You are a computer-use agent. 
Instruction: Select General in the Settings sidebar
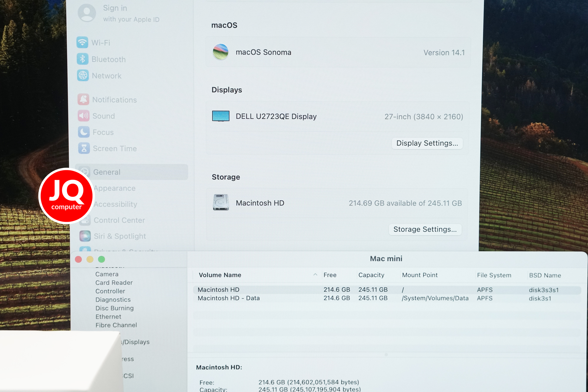pos(132,172)
